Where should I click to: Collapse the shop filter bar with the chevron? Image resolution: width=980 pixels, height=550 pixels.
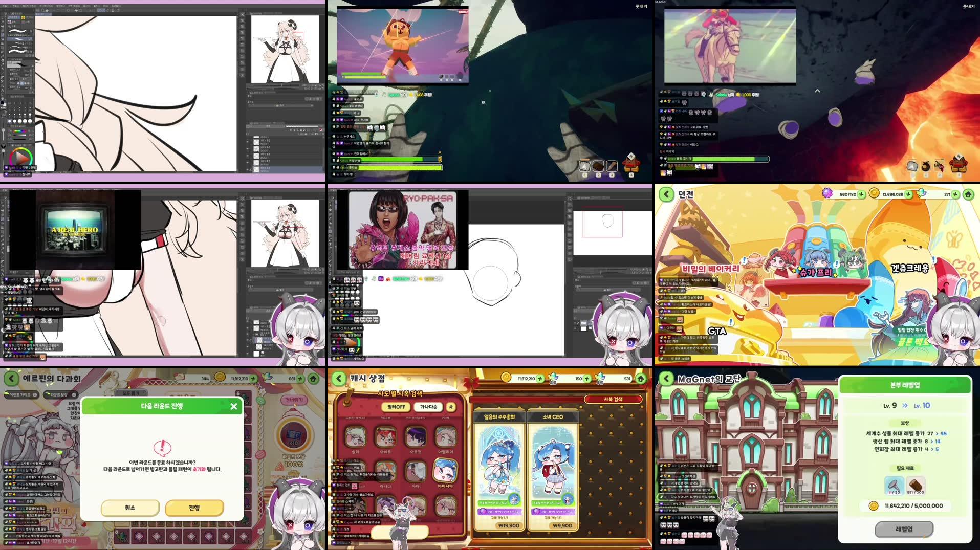pyautogui.click(x=451, y=407)
